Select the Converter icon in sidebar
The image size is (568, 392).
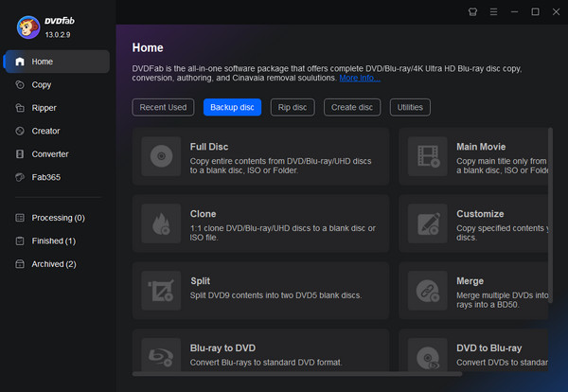click(x=21, y=153)
